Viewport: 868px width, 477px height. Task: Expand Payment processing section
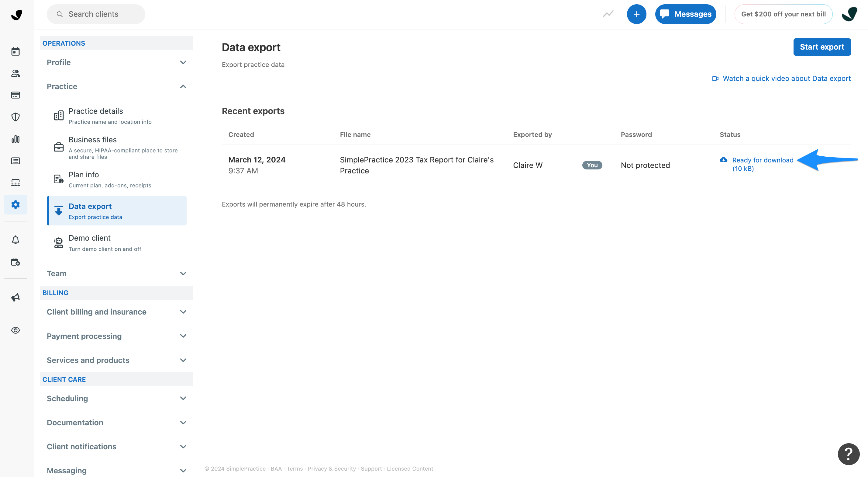[x=117, y=336]
